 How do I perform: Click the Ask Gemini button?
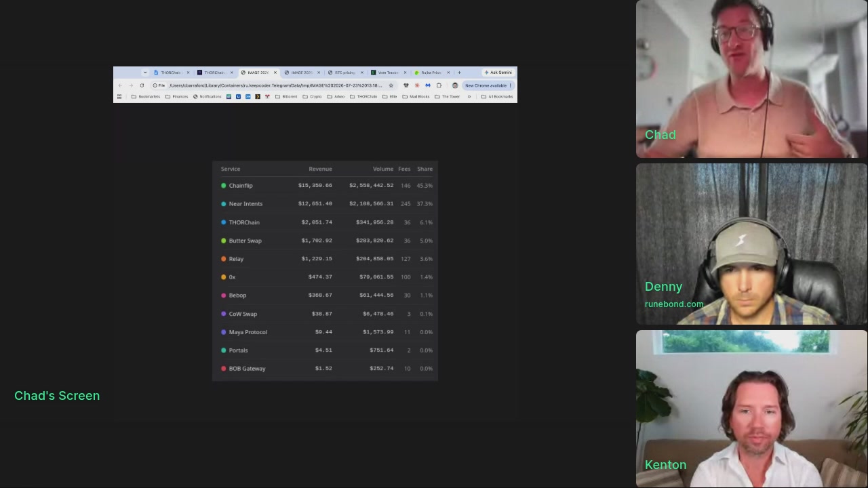coord(498,73)
